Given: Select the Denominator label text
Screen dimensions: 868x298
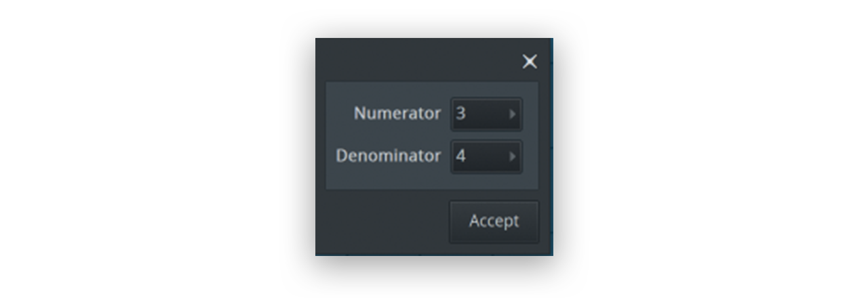Looking at the screenshot, I should [x=389, y=156].
